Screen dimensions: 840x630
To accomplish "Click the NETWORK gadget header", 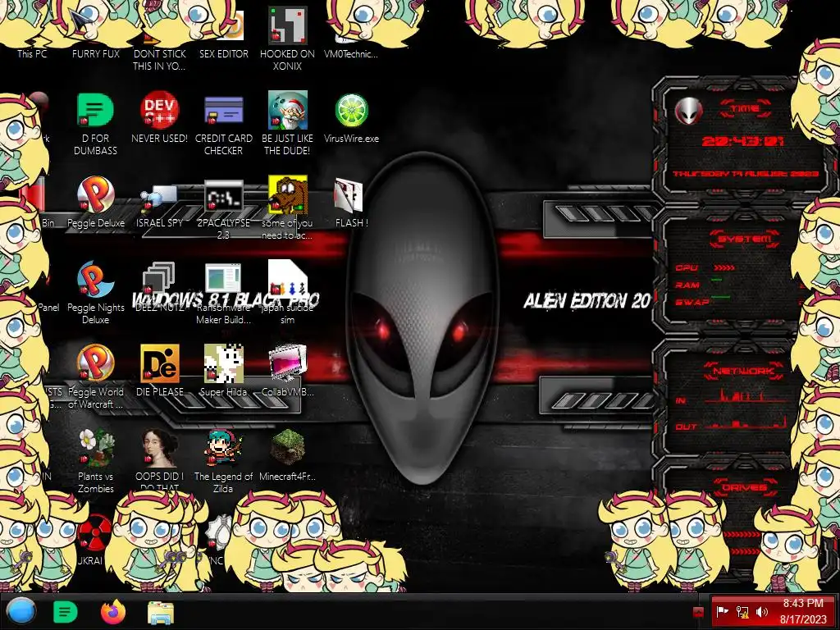I will pyautogui.click(x=744, y=371).
